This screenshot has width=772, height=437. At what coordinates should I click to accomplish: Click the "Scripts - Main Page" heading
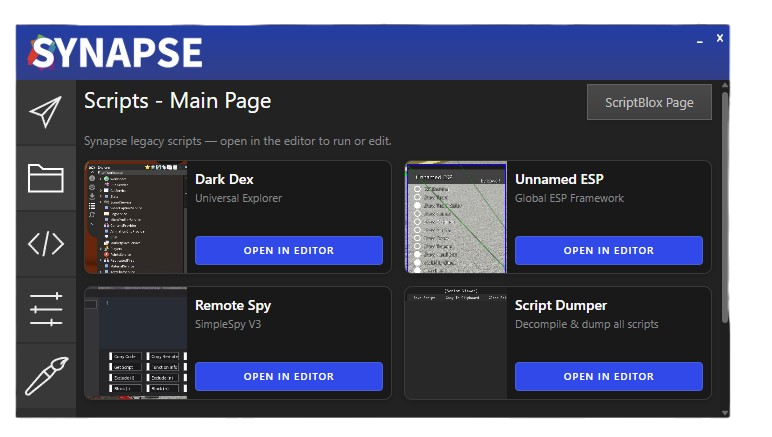(x=177, y=101)
